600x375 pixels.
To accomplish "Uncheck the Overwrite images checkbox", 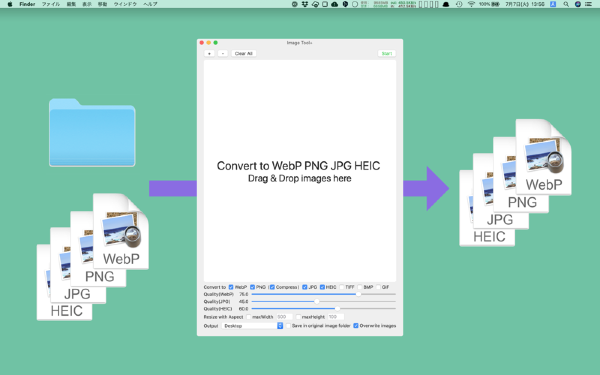I will tap(355, 326).
